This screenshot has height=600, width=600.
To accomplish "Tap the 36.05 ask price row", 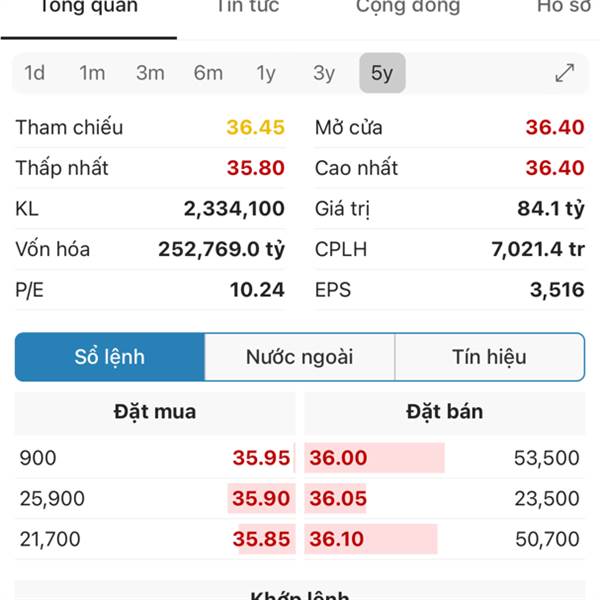I will click(x=445, y=498).
